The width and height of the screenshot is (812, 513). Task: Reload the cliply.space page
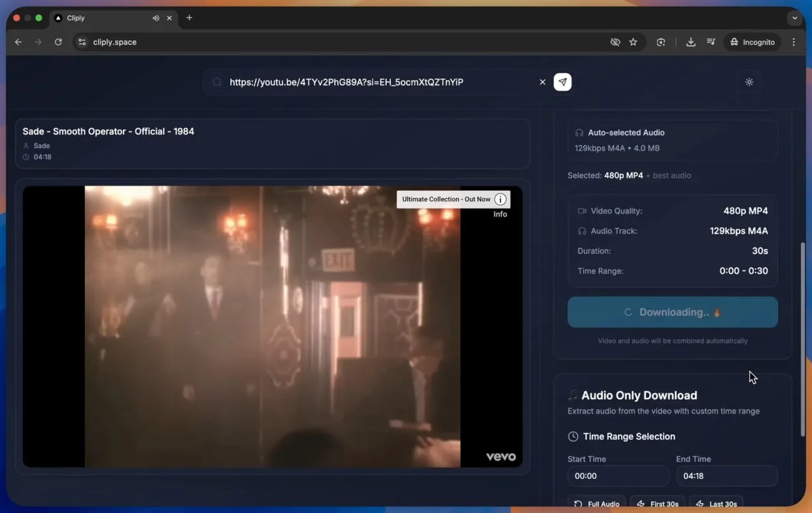[58, 42]
